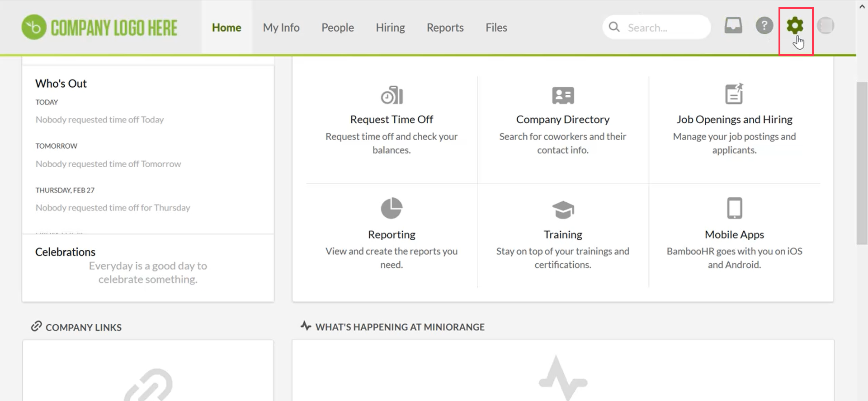Click the Mobile Apps phone icon

point(734,208)
